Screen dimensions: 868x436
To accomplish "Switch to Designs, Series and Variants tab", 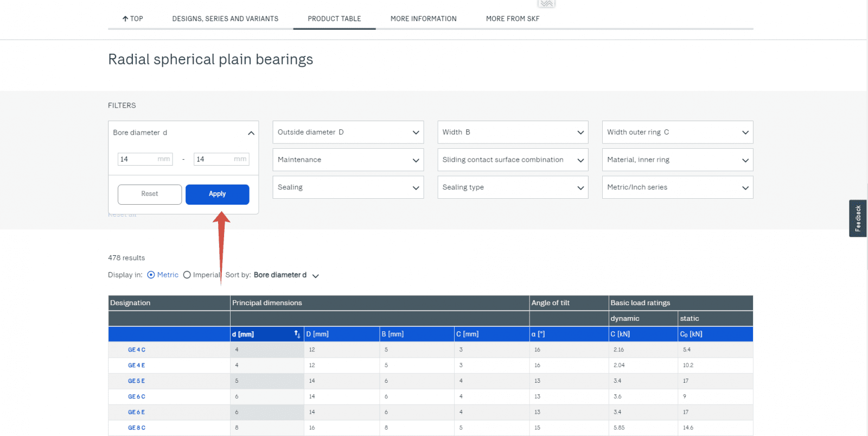I will [x=225, y=19].
